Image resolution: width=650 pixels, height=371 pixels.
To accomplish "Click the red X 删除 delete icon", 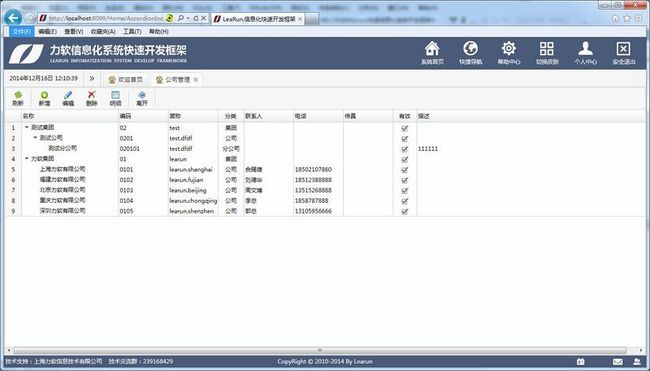I will 92,95.
